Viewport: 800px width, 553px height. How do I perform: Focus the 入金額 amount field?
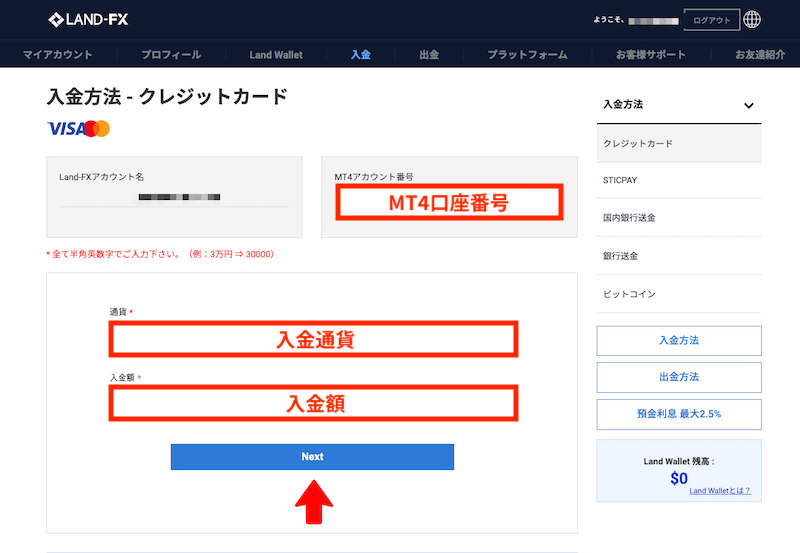313,403
